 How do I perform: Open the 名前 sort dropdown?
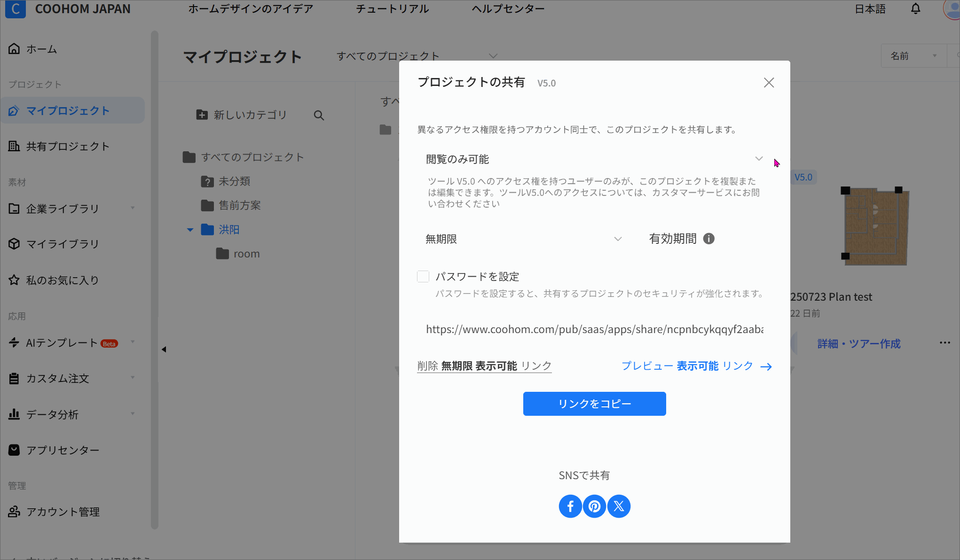click(913, 56)
